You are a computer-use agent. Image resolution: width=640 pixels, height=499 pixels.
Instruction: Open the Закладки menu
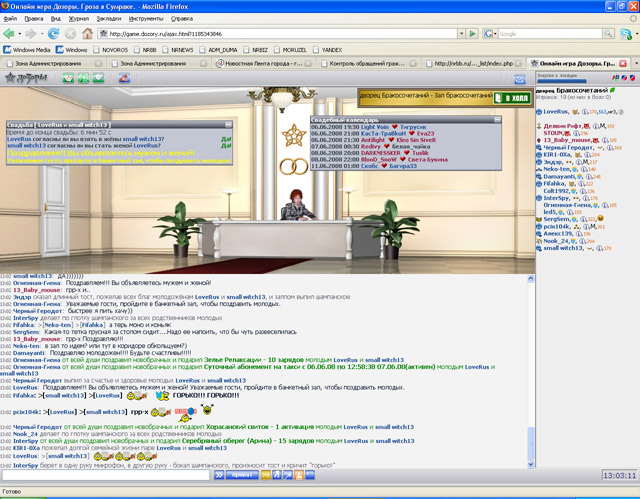[109, 19]
